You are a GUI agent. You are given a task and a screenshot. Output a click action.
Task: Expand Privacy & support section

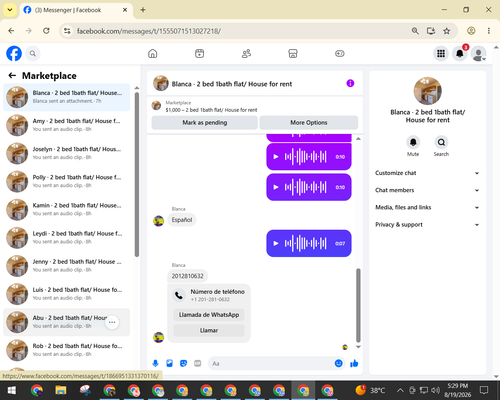(427, 225)
